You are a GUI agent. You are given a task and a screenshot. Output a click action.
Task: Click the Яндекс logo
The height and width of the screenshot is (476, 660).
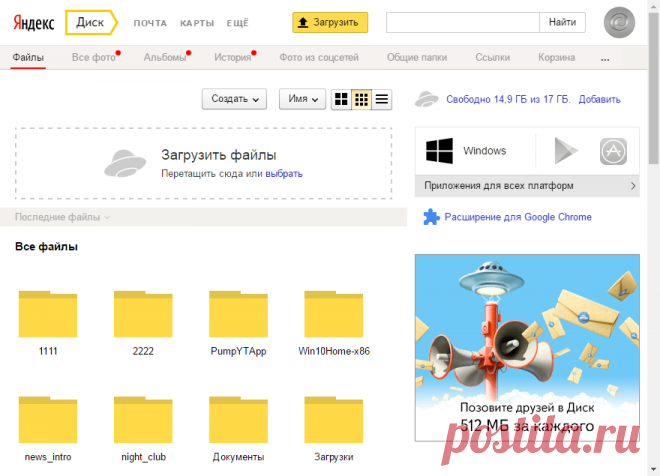pyautogui.click(x=33, y=23)
